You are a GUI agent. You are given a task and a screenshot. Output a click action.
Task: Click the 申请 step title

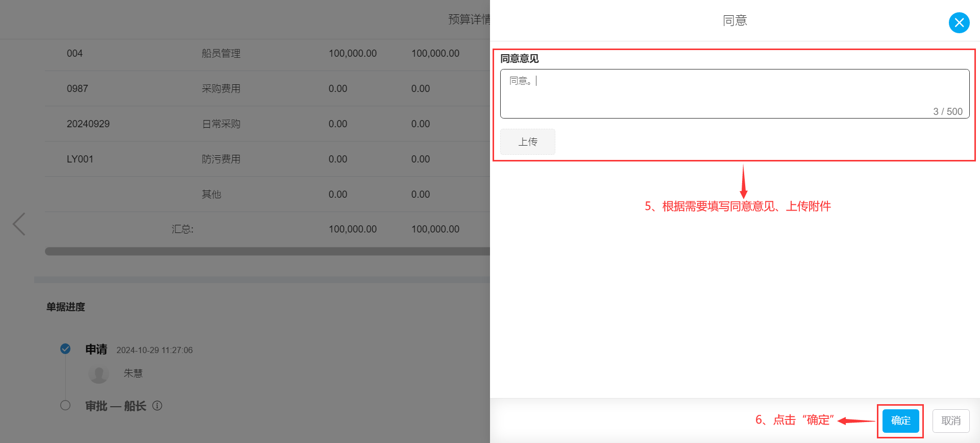tap(96, 349)
